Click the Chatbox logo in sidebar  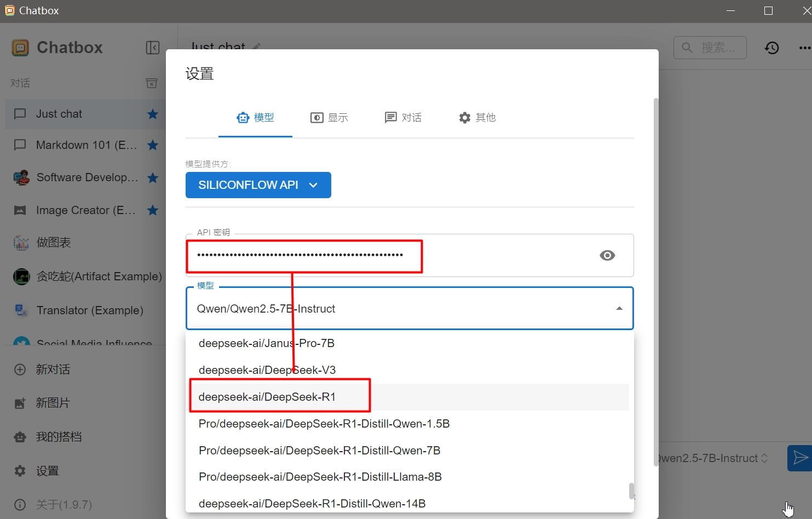click(x=20, y=48)
